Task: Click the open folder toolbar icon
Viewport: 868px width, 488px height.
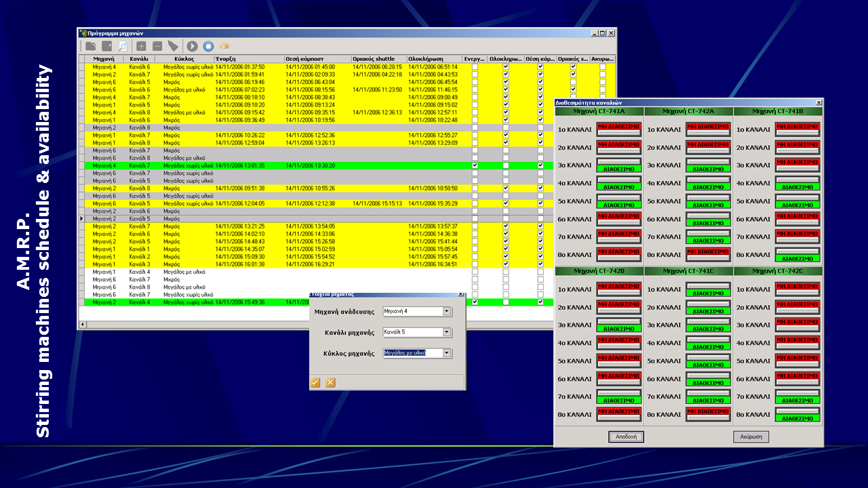Action: click(x=91, y=46)
